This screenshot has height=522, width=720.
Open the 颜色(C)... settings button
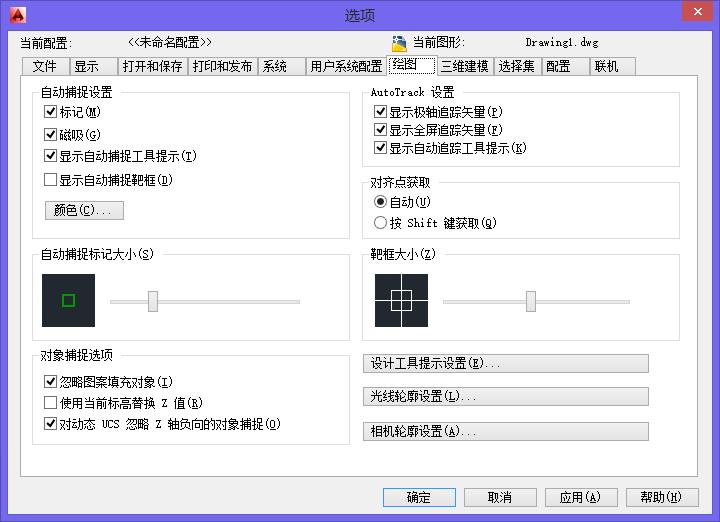pyautogui.click(x=84, y=210)
